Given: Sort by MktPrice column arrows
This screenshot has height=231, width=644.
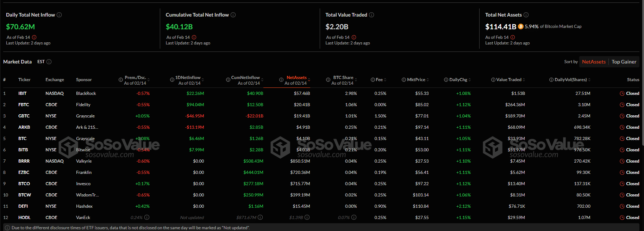Looking at the screenshot, I should 428,80.
